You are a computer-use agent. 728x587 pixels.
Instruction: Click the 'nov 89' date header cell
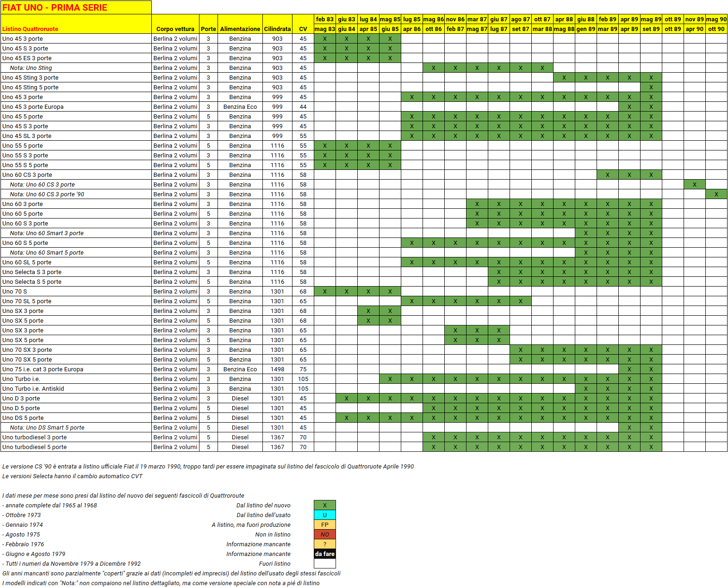point(694,19)
